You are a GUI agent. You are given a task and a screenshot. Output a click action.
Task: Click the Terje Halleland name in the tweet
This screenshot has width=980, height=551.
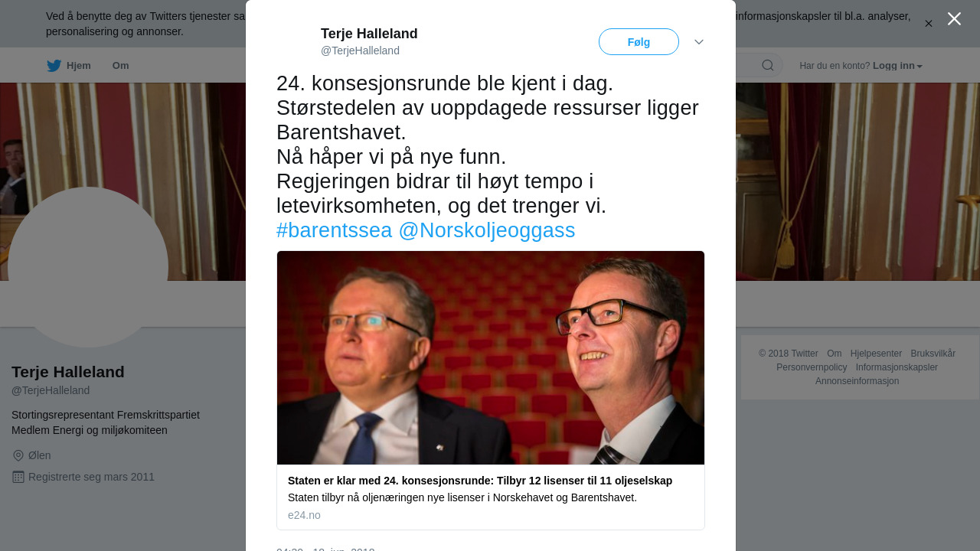point(369,34)
